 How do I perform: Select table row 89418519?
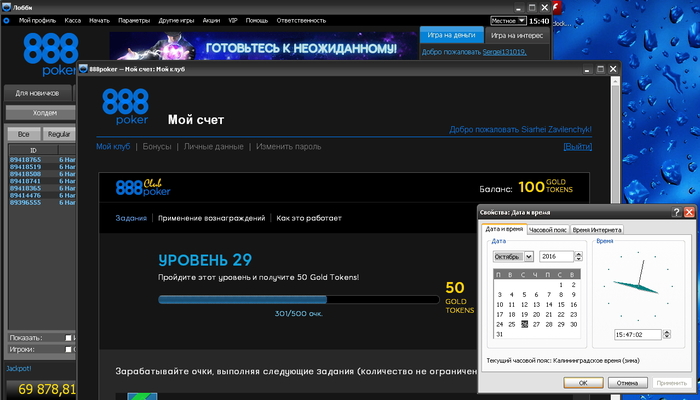[42, 167]
